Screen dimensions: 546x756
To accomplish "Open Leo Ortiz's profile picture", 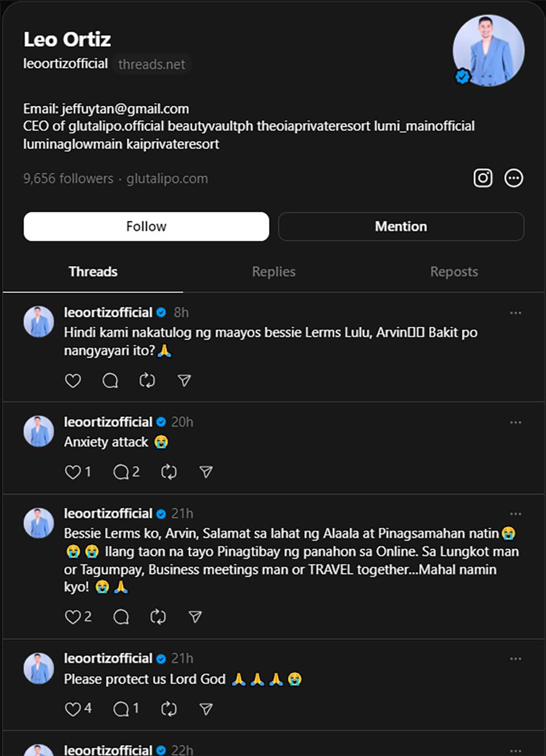I will click(x=488, y=51).
